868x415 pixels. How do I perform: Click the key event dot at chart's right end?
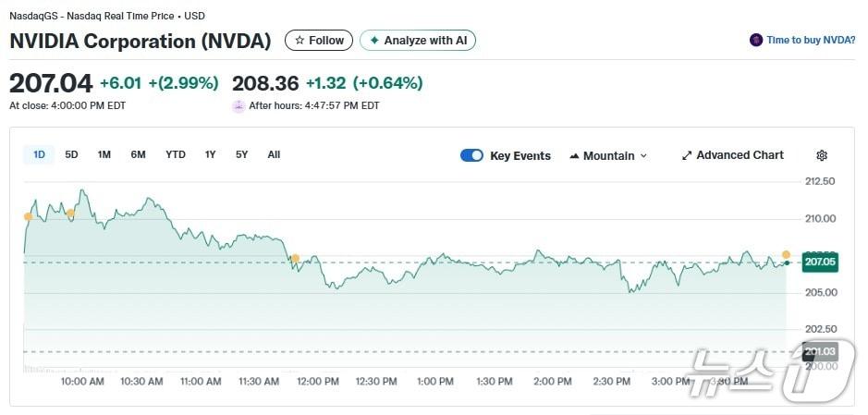pos(786,254)
